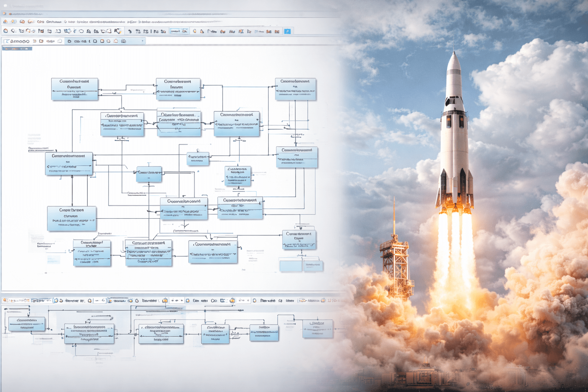Click the orange home icon in the menu row
The width and height of the screenshot is (588, 392).
pyautogui.click(x=5, y=22)
